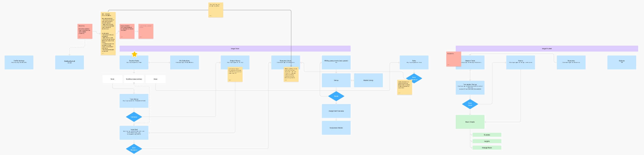Screen dimensions: 644x155
Task: Select the Quizzes node
Action: (622, 62)
